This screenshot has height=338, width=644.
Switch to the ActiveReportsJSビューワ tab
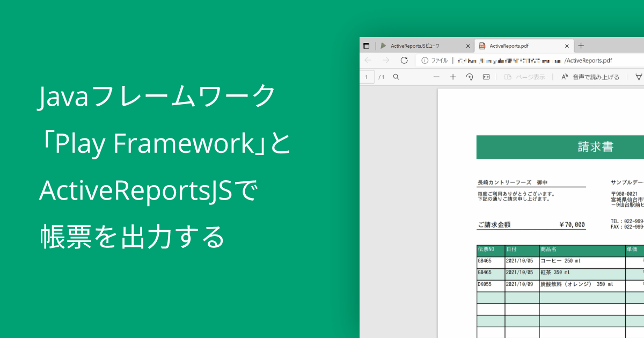pyautogui.click(x=416, y=46)
